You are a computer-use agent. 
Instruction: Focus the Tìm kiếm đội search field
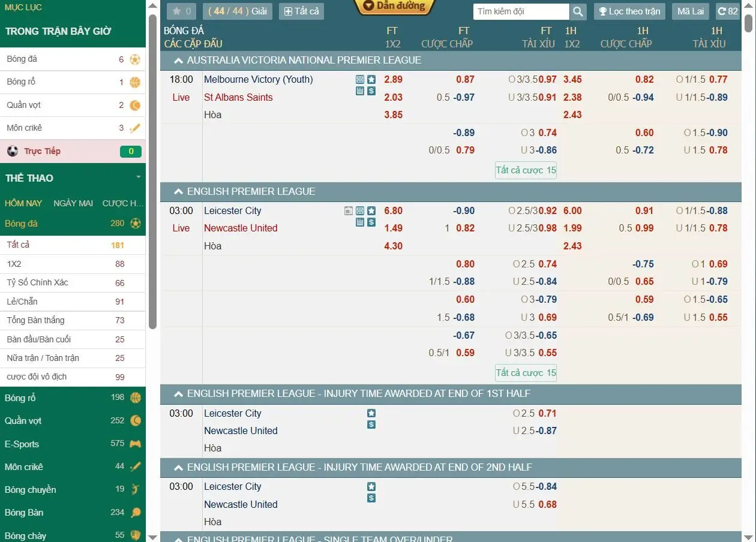click(520, 11)
